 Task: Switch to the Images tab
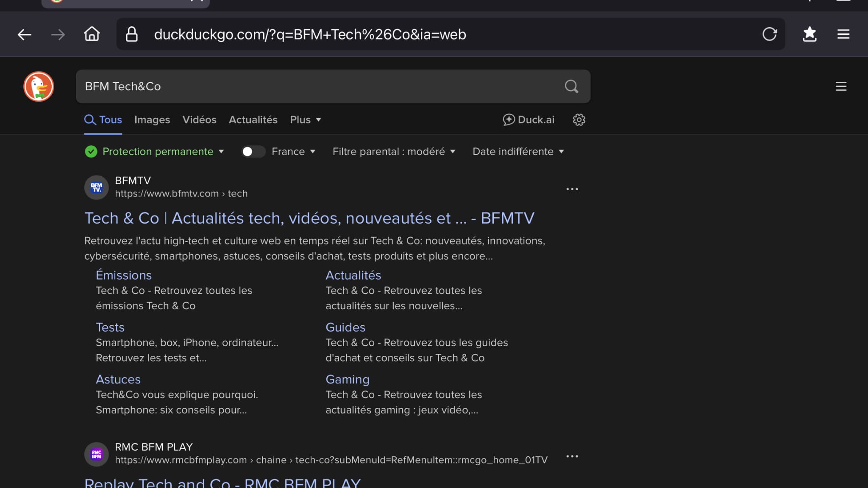[x=152, y=120]
